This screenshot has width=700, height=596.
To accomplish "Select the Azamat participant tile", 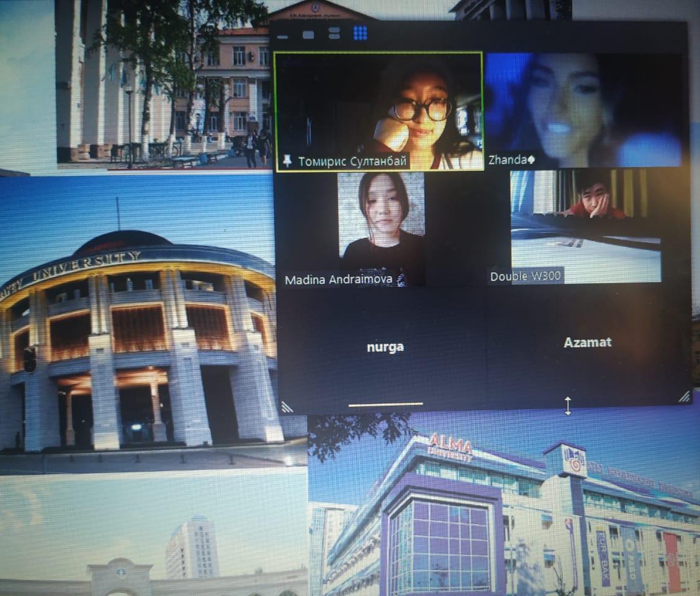I will click(587, 342).
